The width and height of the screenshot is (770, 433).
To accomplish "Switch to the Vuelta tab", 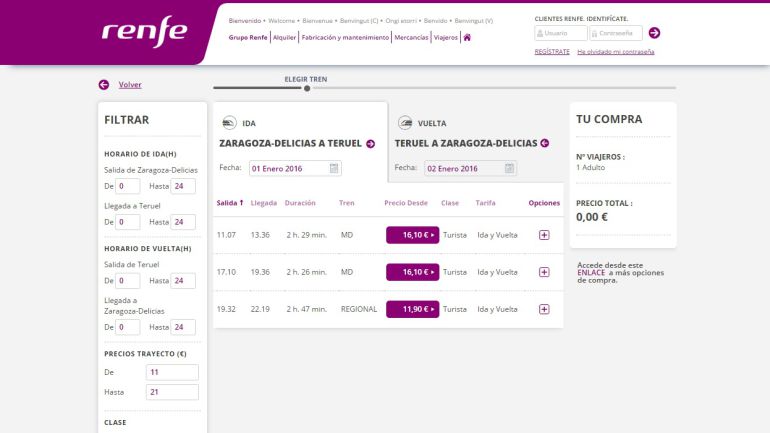I will (476, 142).
